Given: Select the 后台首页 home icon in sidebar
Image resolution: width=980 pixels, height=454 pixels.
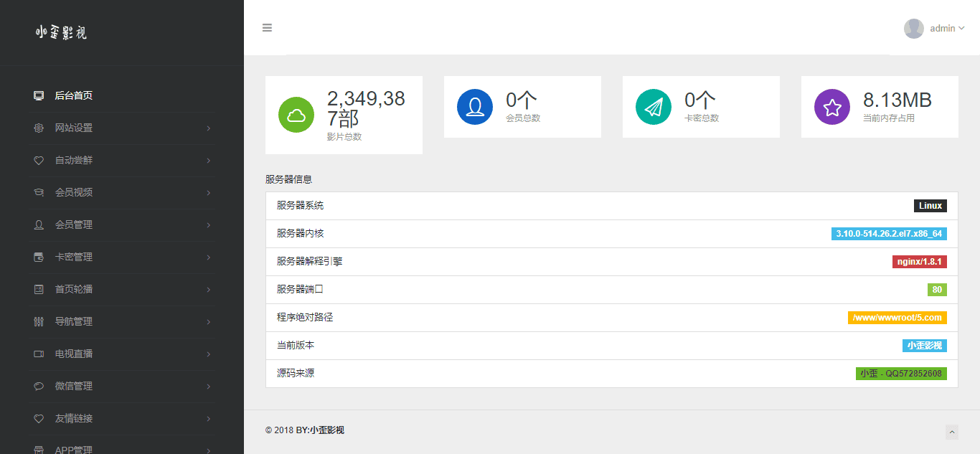Looking at the screenshot, I should pos(38,95).
